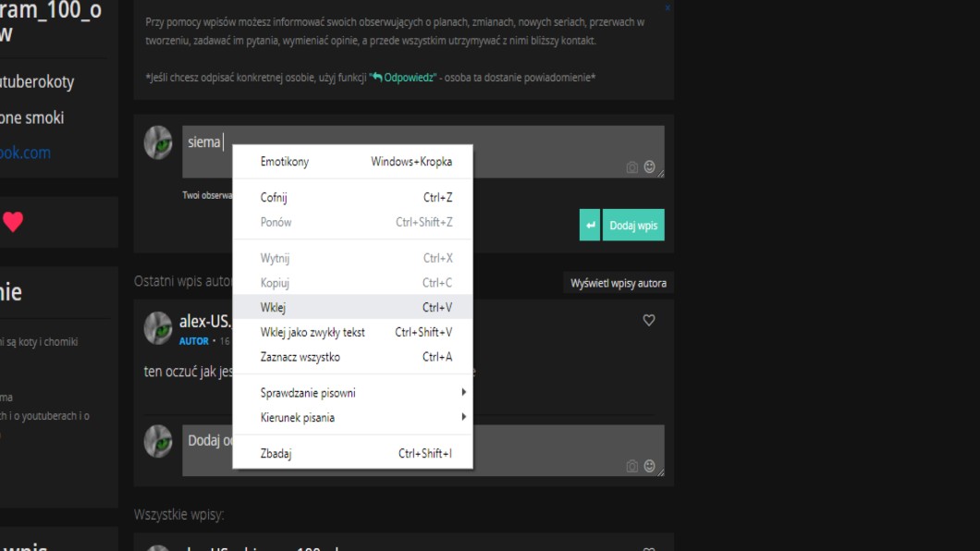This screenshot has width=980, height=551.
Task: Click the camera icon in the reply field
Action: pos(632,466)
